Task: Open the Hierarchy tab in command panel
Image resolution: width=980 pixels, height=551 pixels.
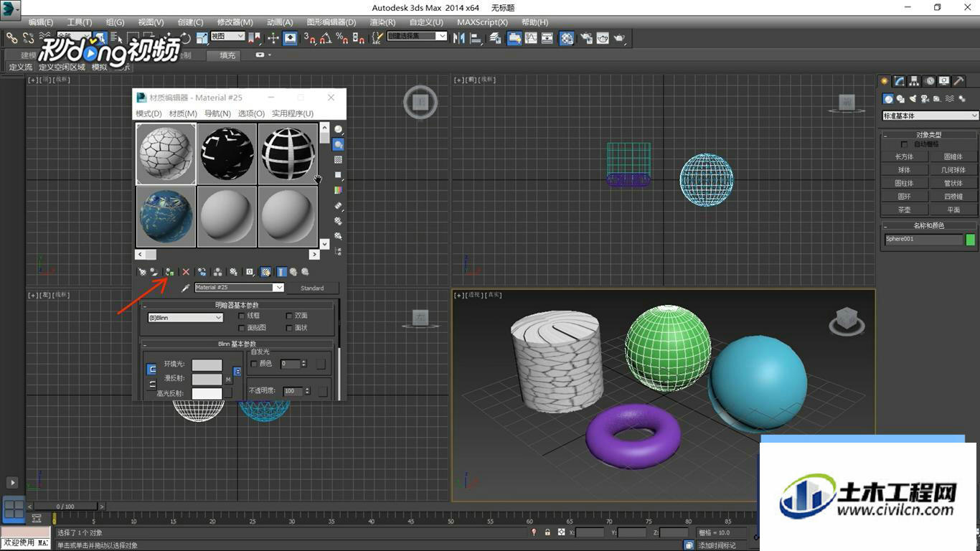Action: tap(915, 81)
